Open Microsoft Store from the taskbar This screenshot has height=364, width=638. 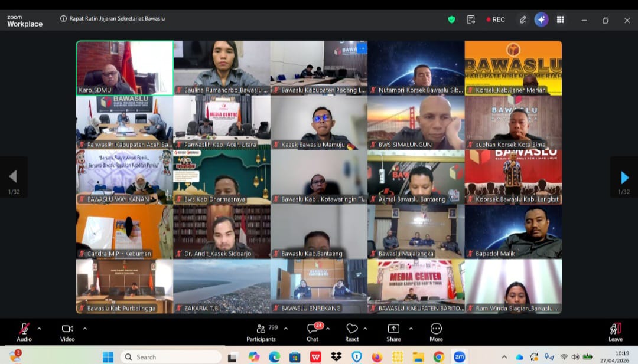pyautogui.click(x=295, y=357)
